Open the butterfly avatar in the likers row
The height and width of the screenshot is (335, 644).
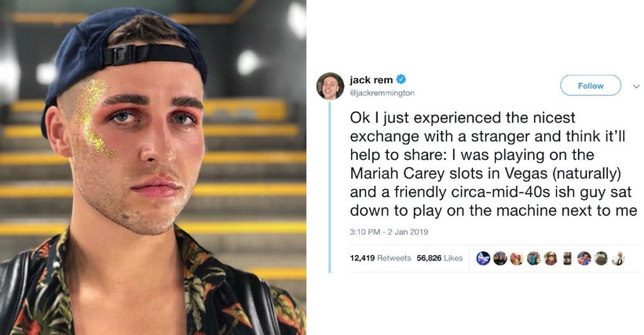[x=484, y=258]
